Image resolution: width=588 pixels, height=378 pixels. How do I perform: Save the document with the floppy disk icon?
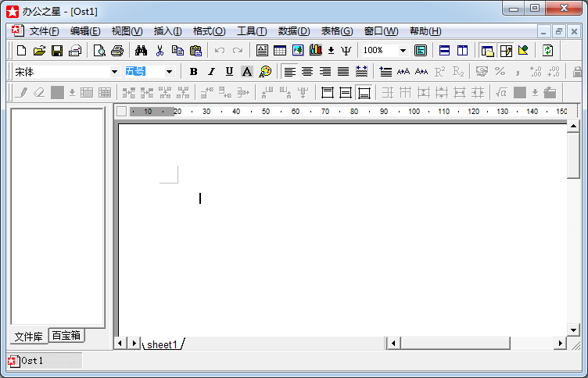pos(57,51)
